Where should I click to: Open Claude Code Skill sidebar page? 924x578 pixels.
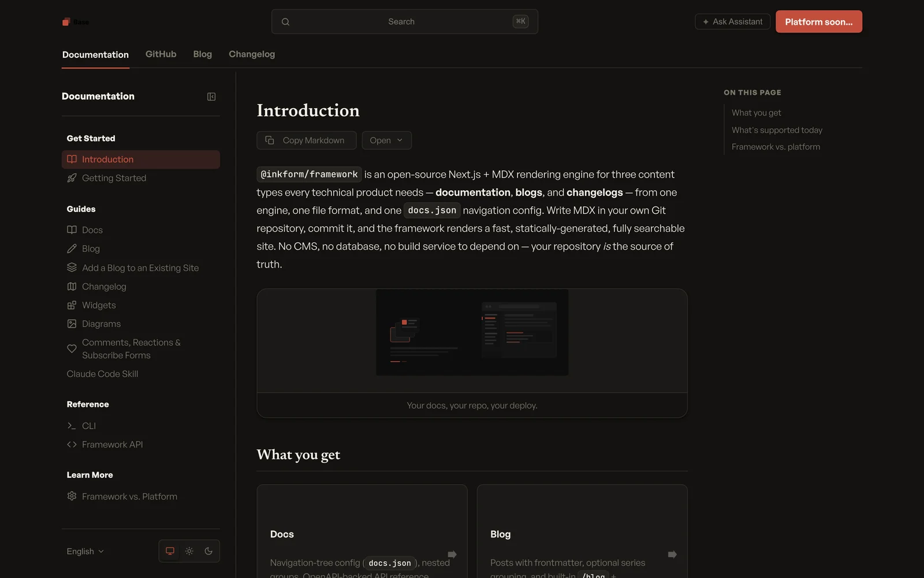coord(102,374)
